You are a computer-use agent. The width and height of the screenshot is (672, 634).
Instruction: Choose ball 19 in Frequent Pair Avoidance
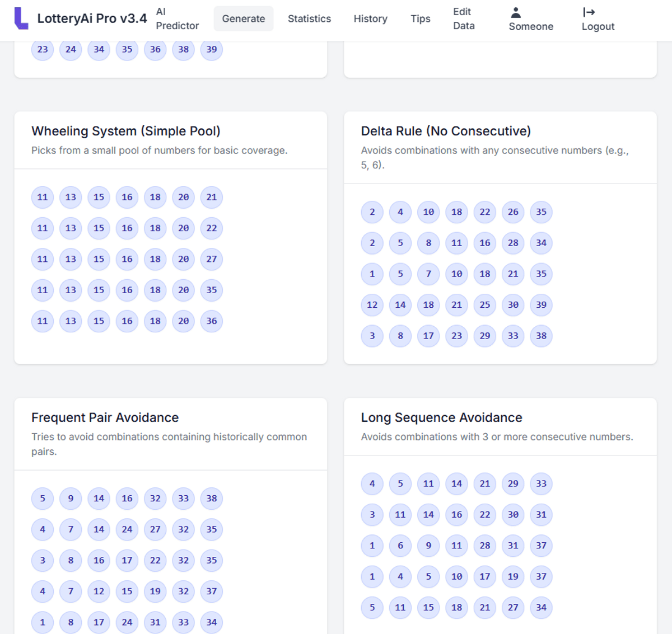155,591
